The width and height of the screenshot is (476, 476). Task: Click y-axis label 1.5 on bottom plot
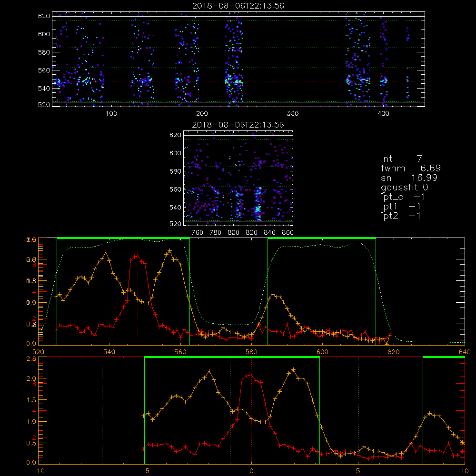31,400
